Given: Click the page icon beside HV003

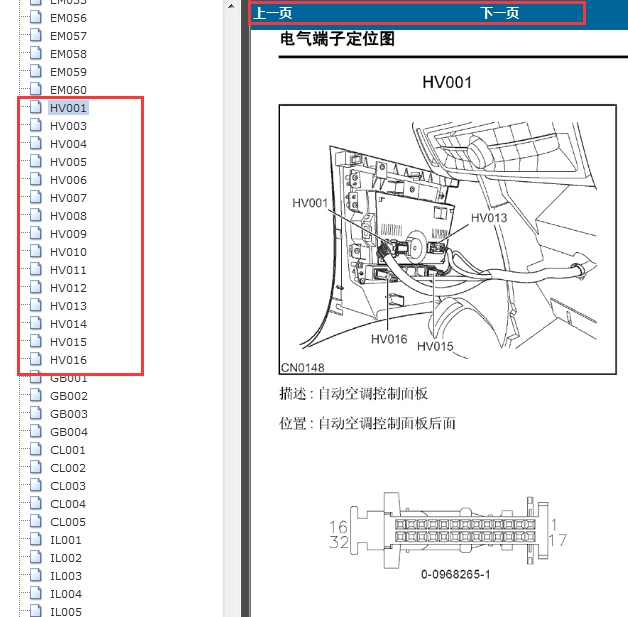Looking at the screenshot, I should [x=36, y=125].
